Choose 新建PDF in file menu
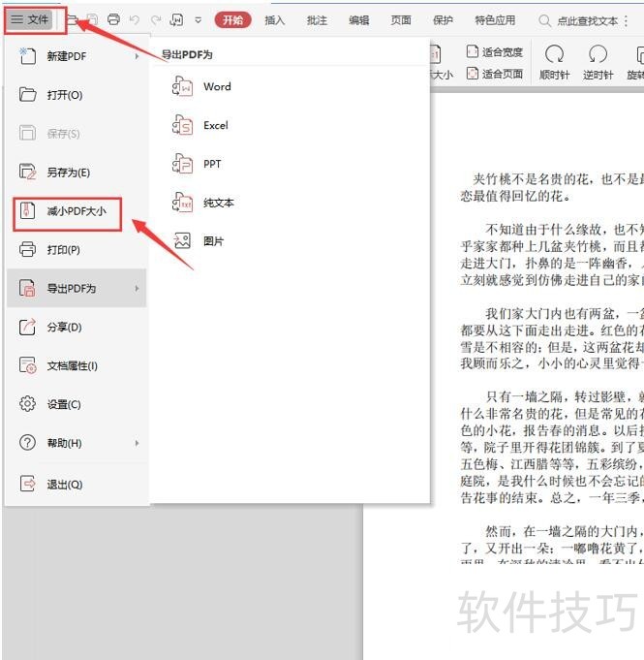 click(77, 56)
